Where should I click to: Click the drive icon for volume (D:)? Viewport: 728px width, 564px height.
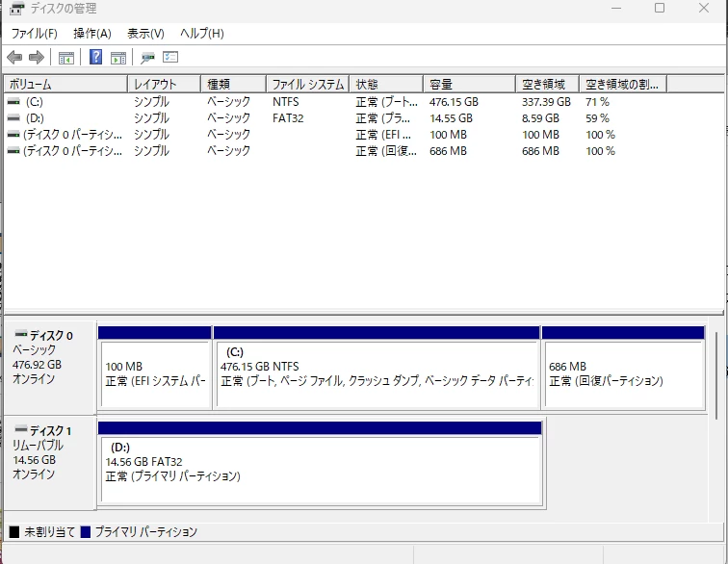coord(13,118)
